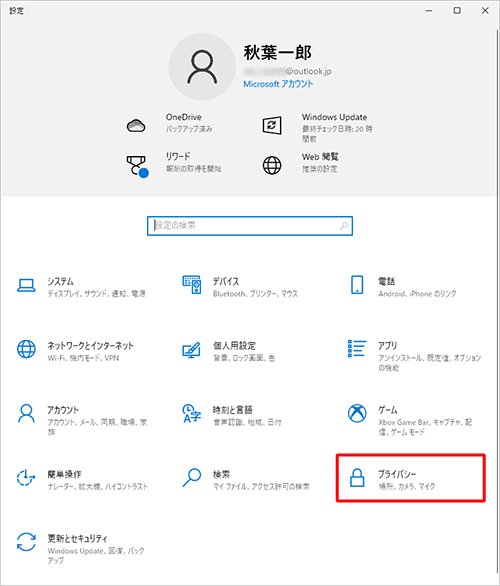Click the OneDrive cloud icon
500x586 pixels.
pos(136,126)
